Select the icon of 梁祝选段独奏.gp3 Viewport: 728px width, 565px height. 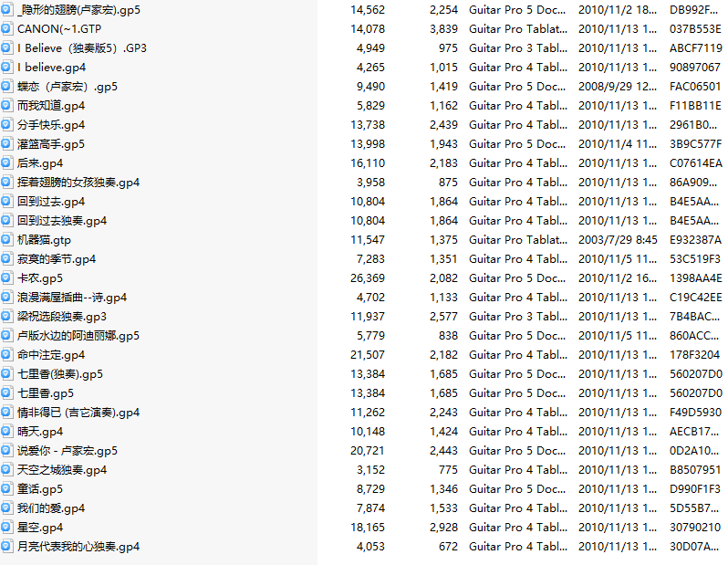pos(6,317)
